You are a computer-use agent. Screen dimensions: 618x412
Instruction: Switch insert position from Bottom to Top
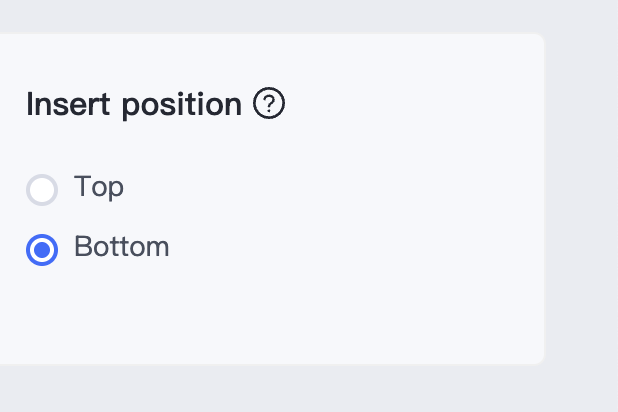click(x=42, y=190)
